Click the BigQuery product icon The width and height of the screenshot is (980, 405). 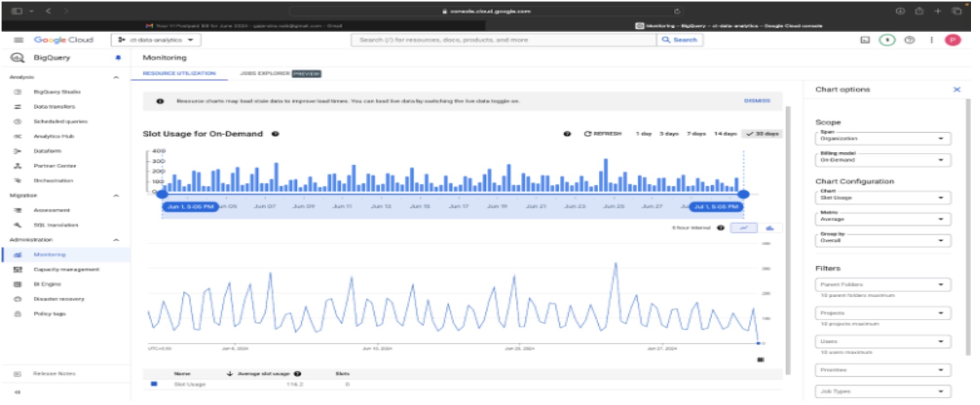click(x=18, y=58)
